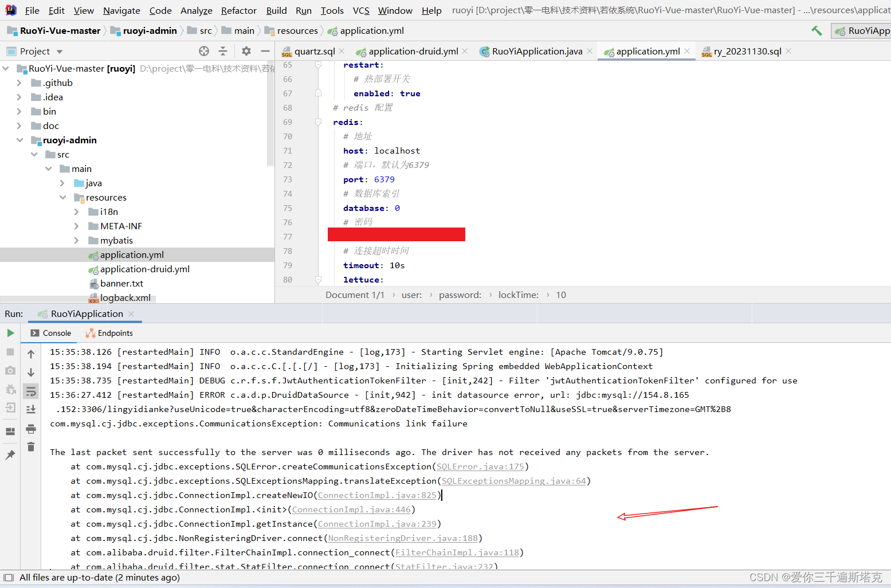The image size is (891, 588).
Task: Expand the java folder
Action: click(62, 183)
